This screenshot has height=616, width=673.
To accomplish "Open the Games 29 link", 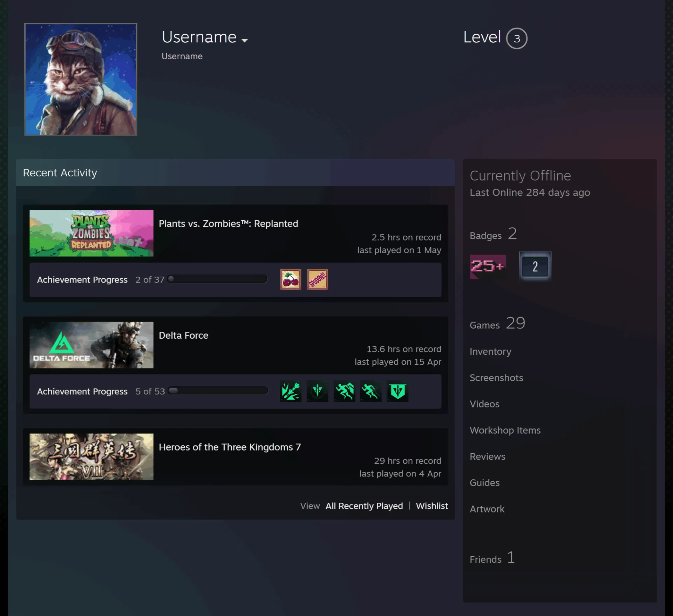I will tap(497, 323).
